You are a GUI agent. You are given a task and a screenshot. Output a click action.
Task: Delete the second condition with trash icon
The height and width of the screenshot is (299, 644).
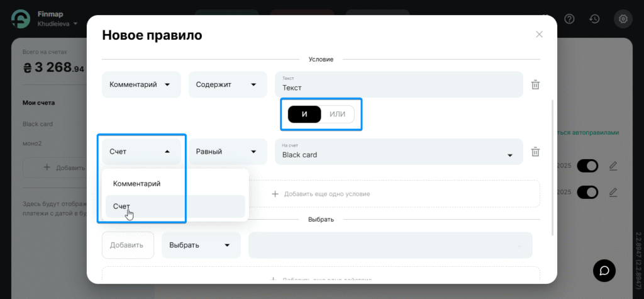pyautogui.click(x=535, y=152)
